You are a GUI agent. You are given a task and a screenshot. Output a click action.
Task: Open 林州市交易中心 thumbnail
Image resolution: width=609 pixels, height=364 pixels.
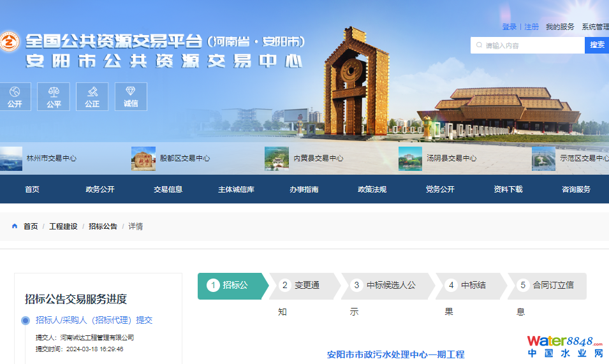click(x=11, y=158)
